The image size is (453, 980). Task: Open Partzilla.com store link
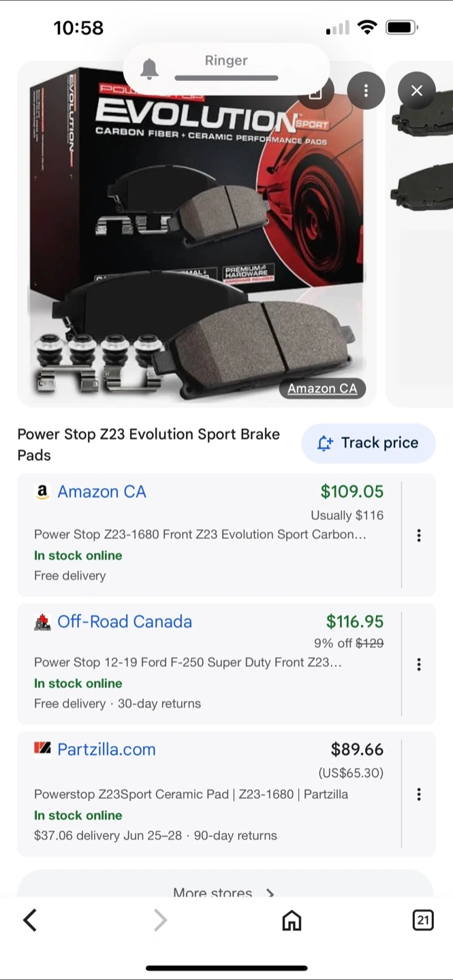[106, 750]
